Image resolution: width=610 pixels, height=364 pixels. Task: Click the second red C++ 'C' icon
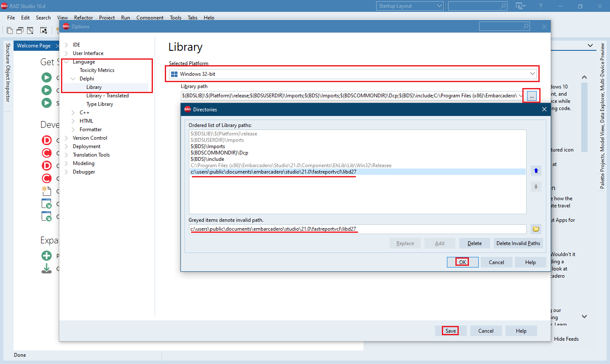tap(47, 178)
